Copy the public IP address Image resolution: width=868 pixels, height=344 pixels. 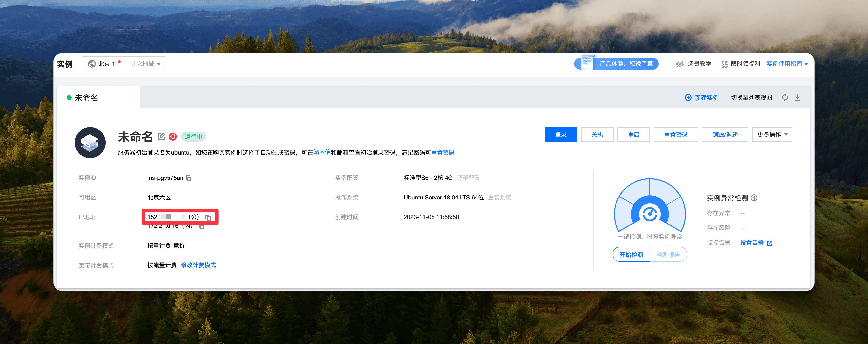pos(208,217)
